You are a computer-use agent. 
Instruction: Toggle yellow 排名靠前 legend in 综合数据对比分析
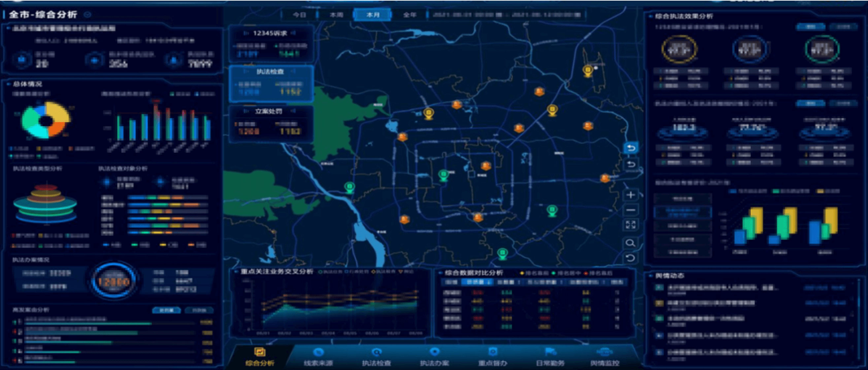tap(535, 273)
